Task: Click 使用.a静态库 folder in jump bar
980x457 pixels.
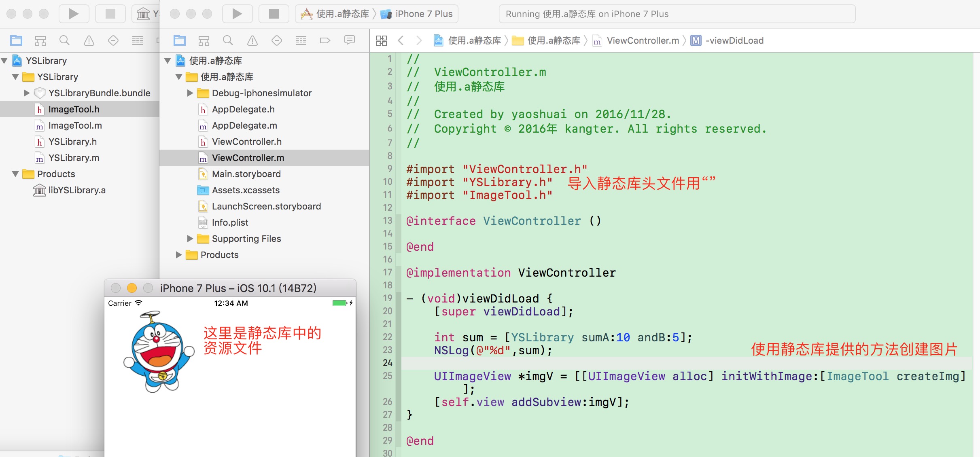Action: [x=546, y=40]
